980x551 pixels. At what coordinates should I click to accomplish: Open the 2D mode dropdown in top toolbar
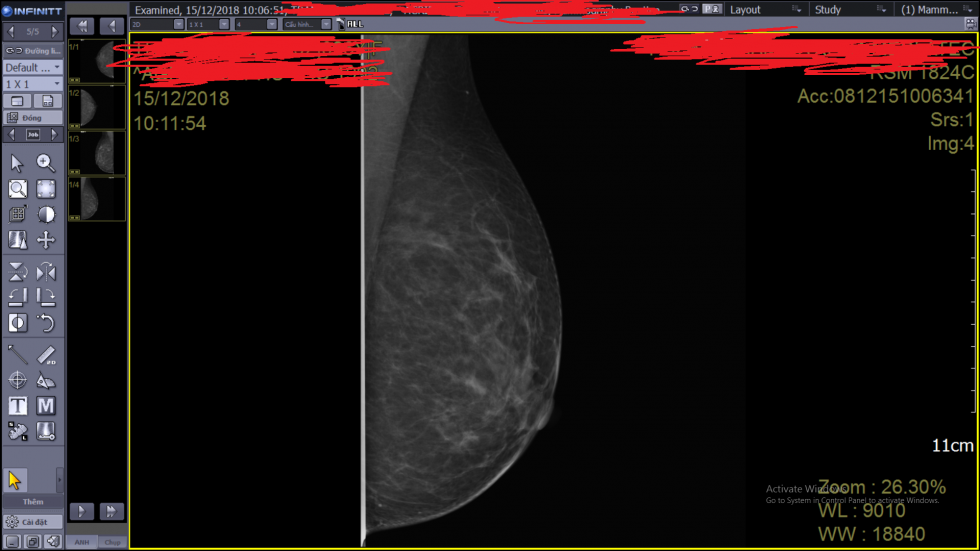pos(157,24)
